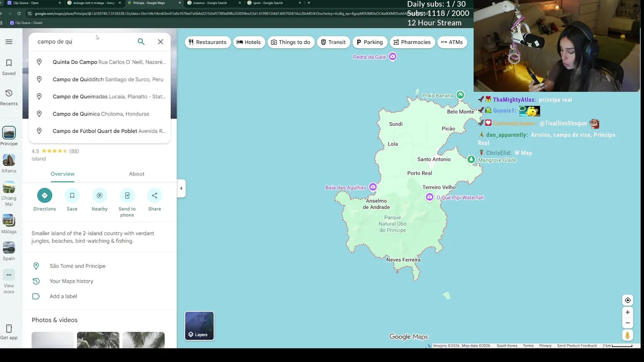This screenshot has width=644, height=362.
Task: Click the Nearby icon button
Action: (100, 195)
